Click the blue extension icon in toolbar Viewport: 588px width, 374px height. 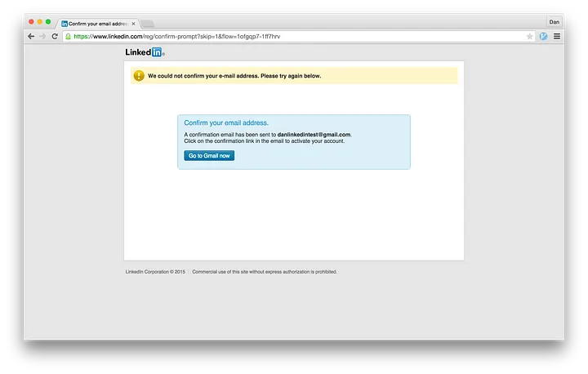point(543,37)
